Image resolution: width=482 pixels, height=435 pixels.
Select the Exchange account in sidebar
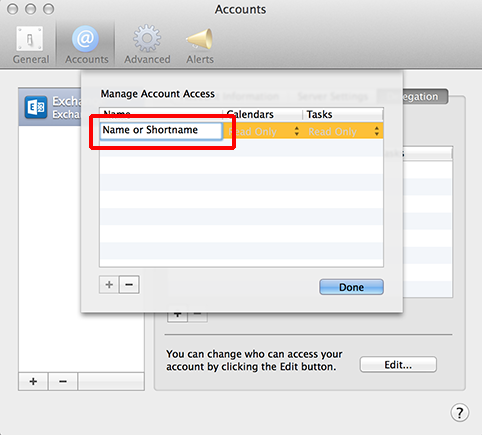tap(50, 107)
